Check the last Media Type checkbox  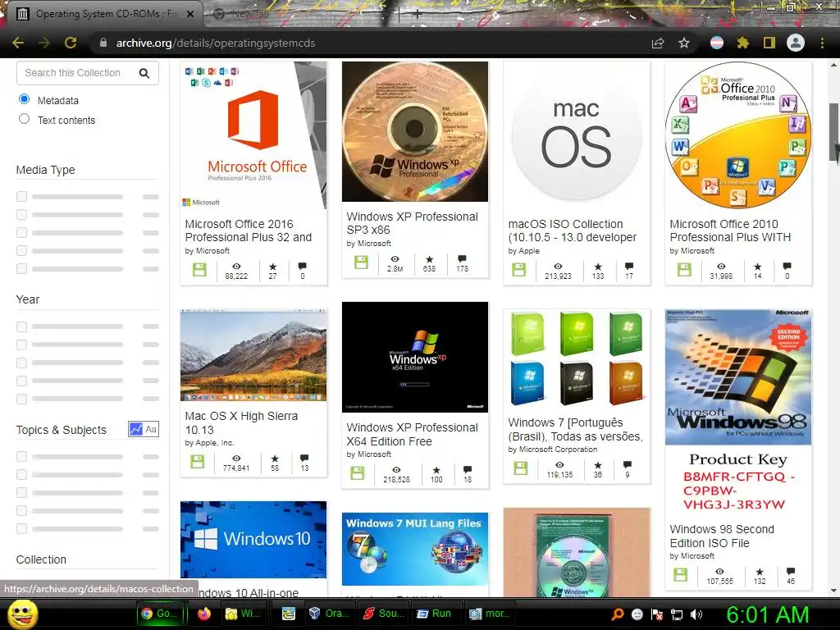[x=21, y=268]
